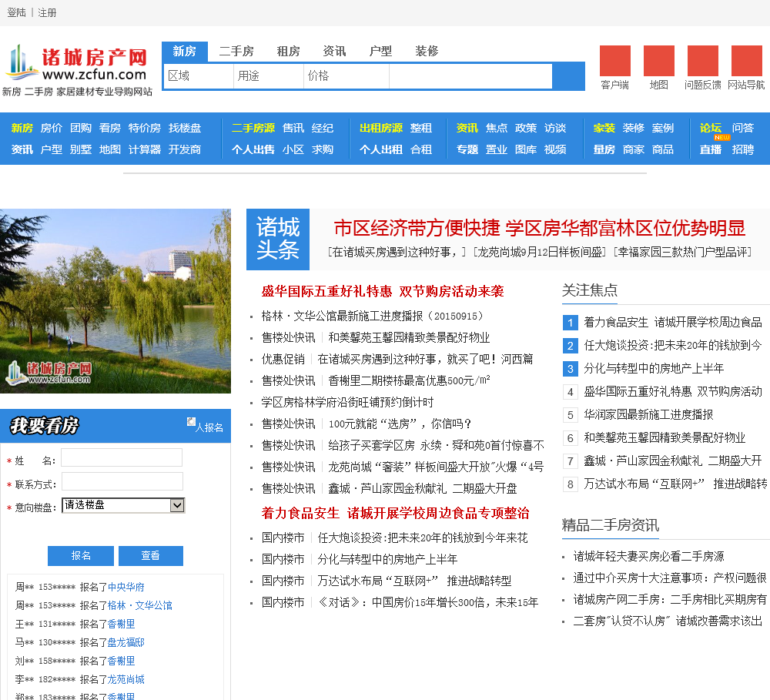Open 二手房源 in navigation bar
Viewport: 770px width, 700px height.
253,128
